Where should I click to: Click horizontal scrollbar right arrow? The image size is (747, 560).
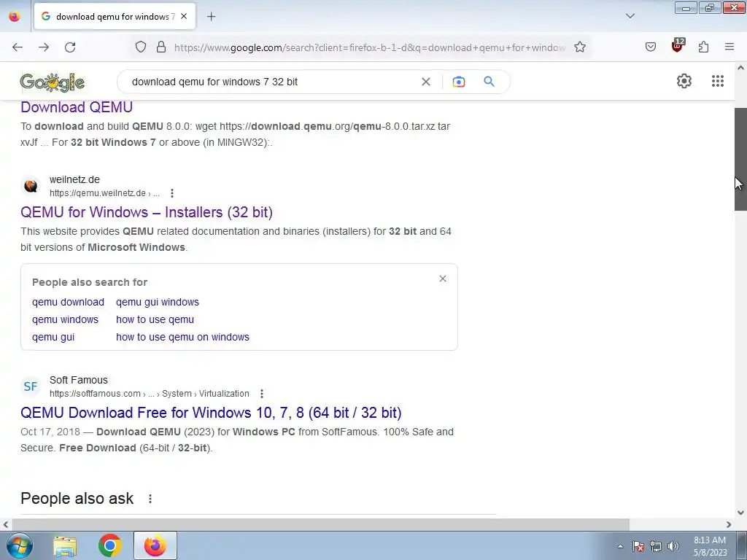[x=729, y=524]
